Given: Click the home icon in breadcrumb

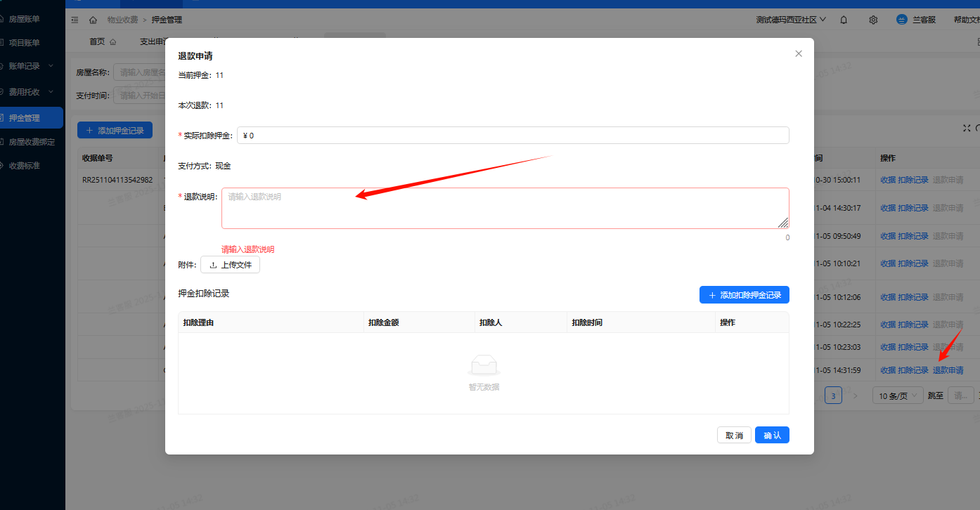Looking at the screenshot, I should click(x=93, y=20).
